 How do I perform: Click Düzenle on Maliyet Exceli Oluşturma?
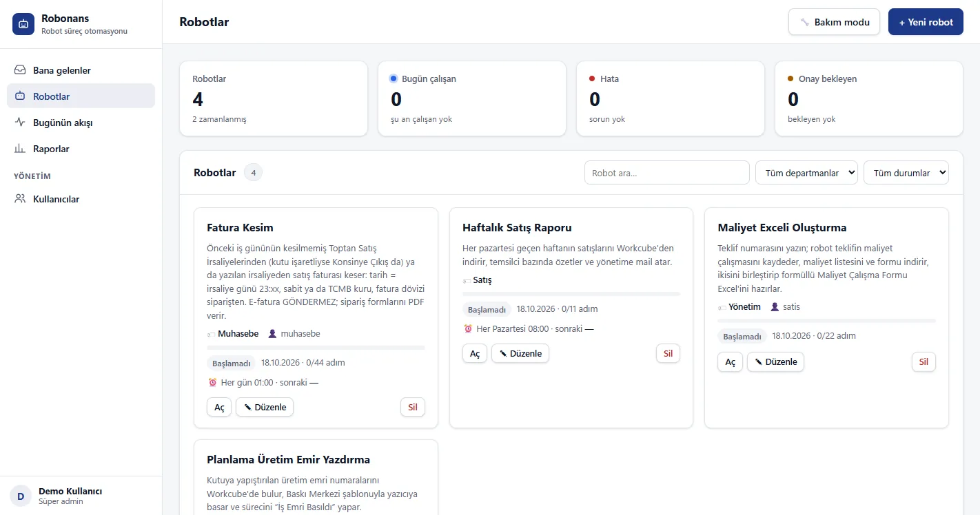click(775, 361)
